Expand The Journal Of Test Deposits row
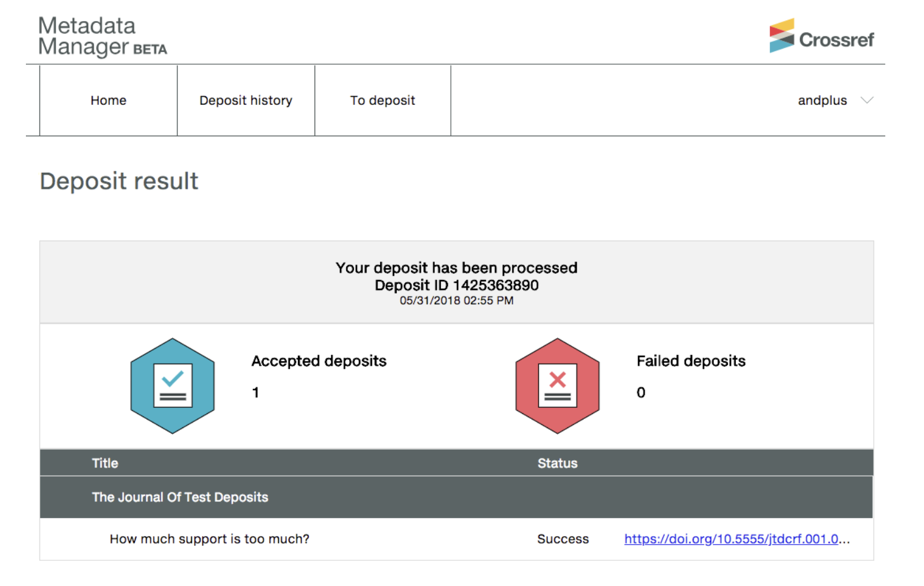The height and width of the screenshot is (586, 924). click(x=179, y=497)
